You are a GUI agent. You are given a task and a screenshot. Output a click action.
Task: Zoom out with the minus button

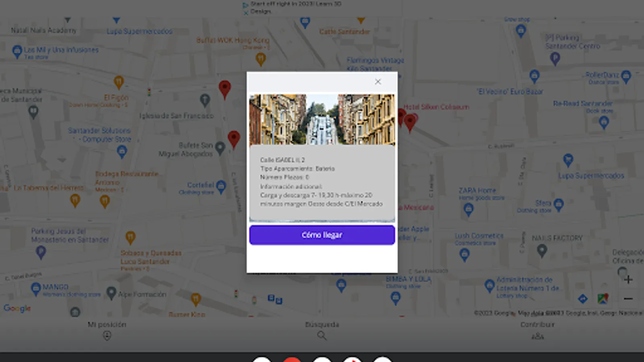(x=628, y=298)
